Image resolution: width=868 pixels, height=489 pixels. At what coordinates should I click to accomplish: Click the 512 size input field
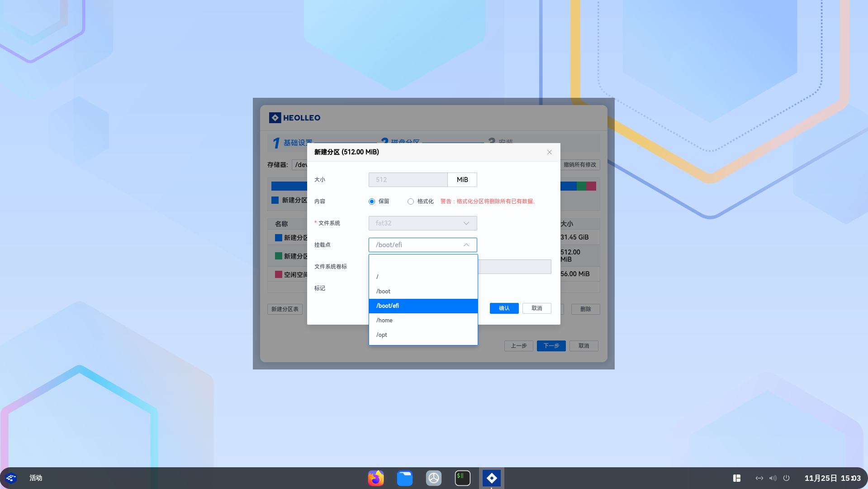pyautogui.click(x=408, y=180)
